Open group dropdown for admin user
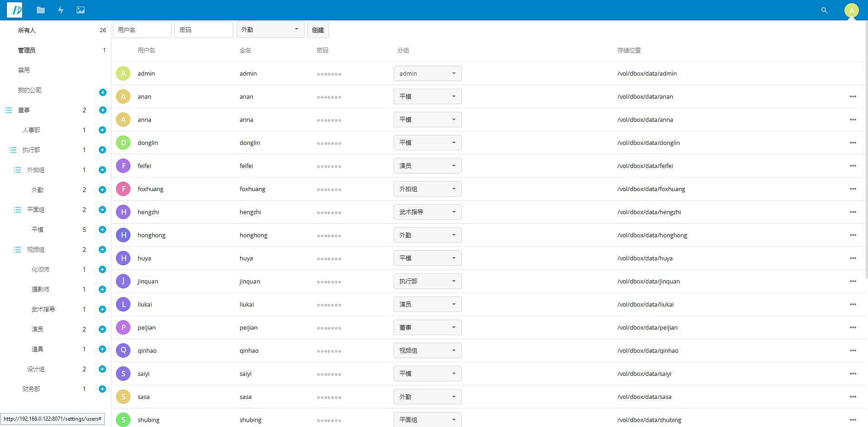Viewport: 868px width, 427px height. (x=427, y=73)
